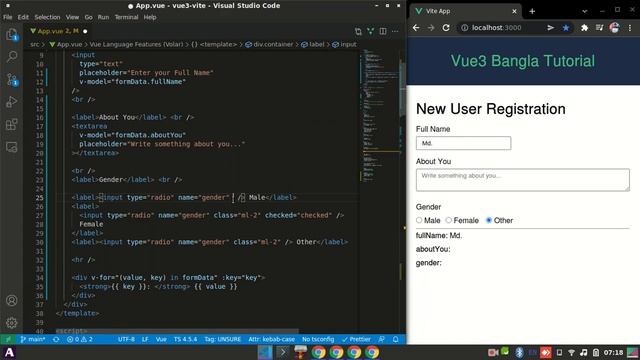This screenshot has height=360, width=640.
Task: Select the Female radio button
Action: coord(449,220)
